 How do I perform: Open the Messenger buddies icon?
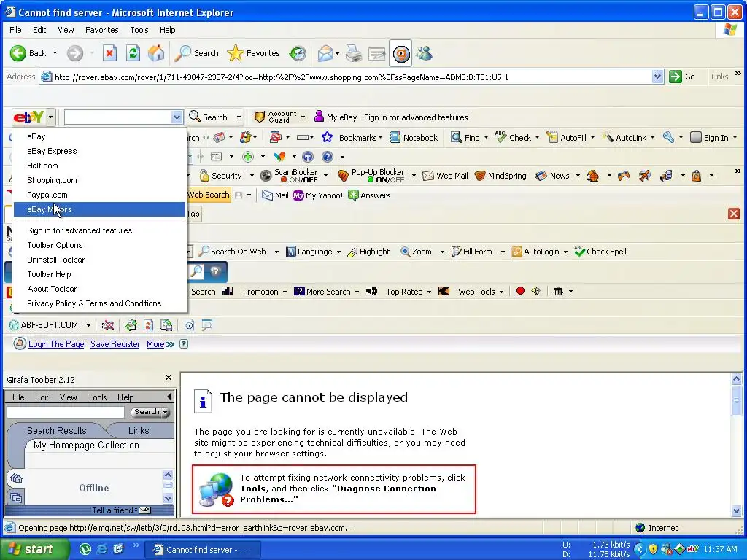pyautogui.click(x=424, y=53)
